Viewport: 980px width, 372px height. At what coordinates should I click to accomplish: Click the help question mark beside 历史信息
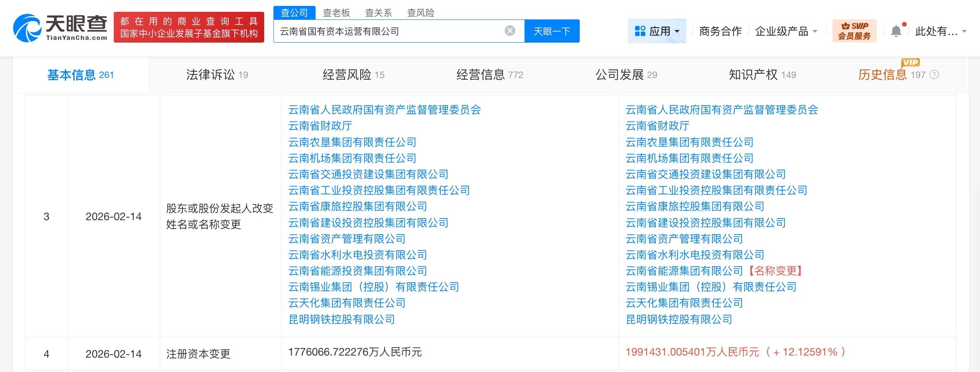934,75
